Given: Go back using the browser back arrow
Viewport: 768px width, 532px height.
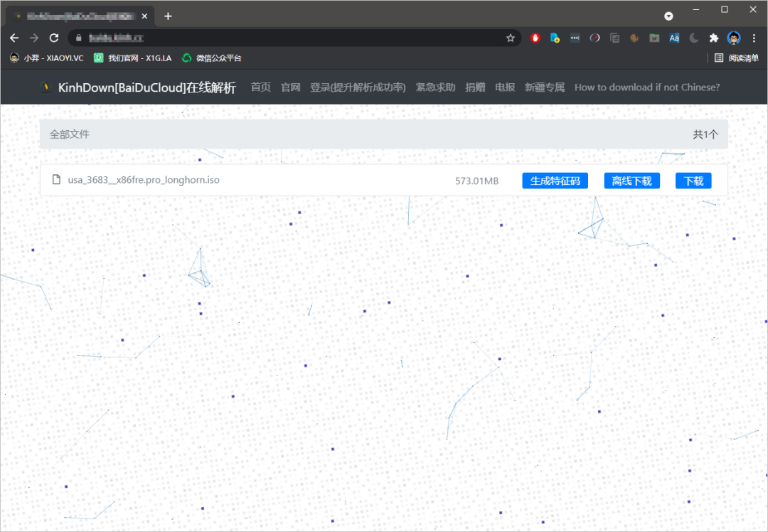Looking at the screenshot, I should pos(14,38).
